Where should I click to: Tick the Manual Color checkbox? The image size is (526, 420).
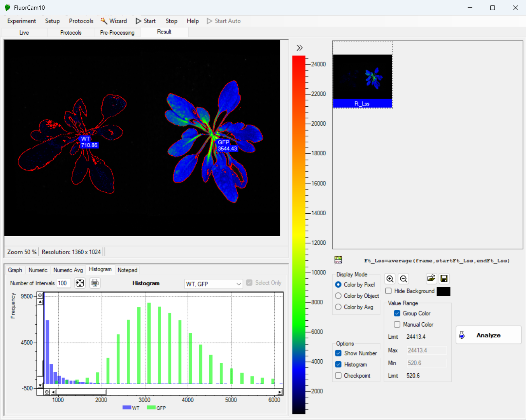tap(397, 325)
